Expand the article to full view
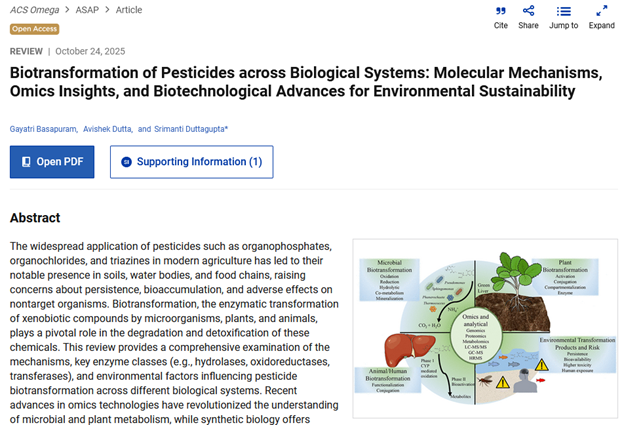Screen dimensions: 624x425 coord(601,12)
